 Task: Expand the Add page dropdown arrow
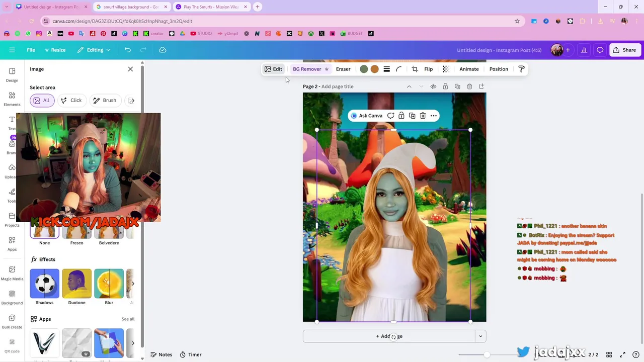(x=480, y=336)
